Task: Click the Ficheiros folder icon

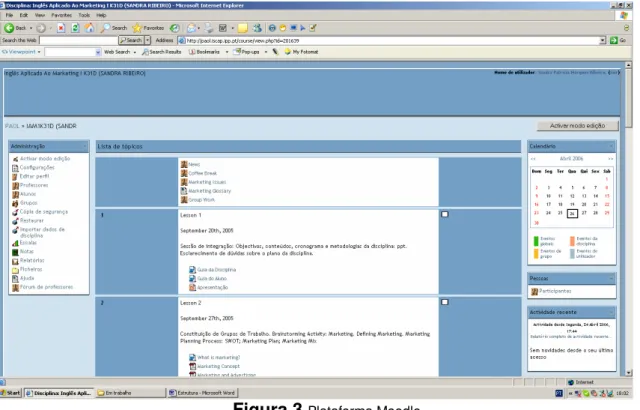Action: point(16,270)
